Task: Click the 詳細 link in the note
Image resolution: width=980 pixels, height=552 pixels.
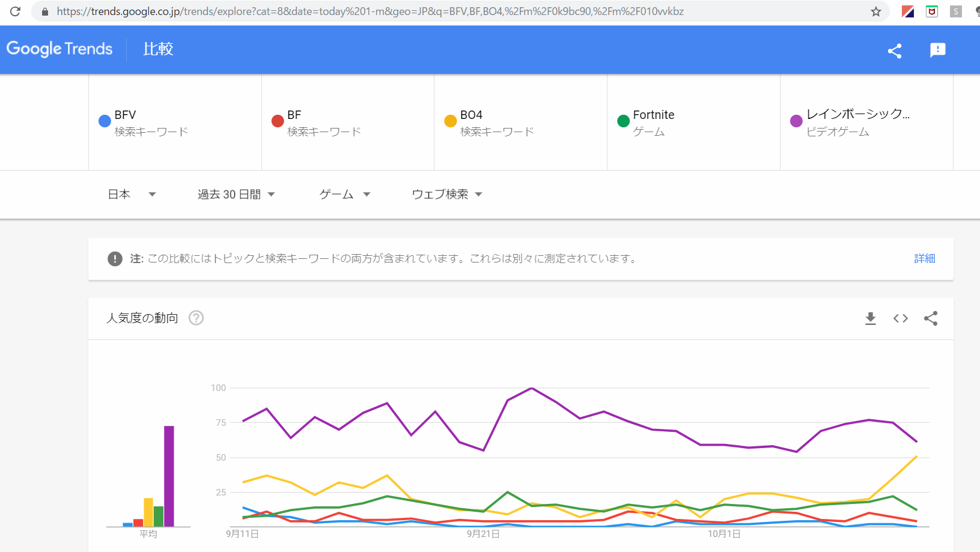Action: 924,258
